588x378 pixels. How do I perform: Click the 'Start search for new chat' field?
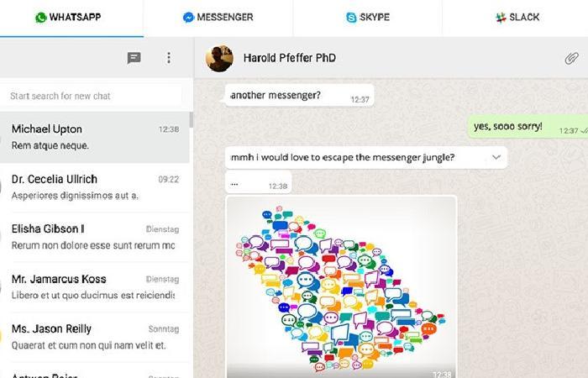tap(92, 96)
